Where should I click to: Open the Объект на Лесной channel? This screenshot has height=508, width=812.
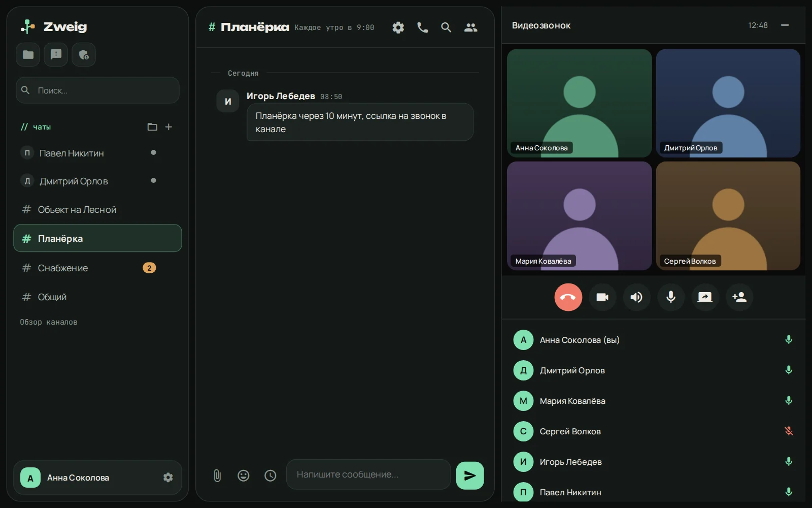click(97, 209)
